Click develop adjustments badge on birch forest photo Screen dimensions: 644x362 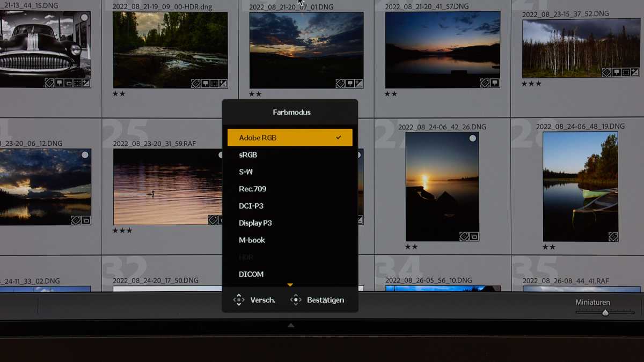[x=635, y=72]
